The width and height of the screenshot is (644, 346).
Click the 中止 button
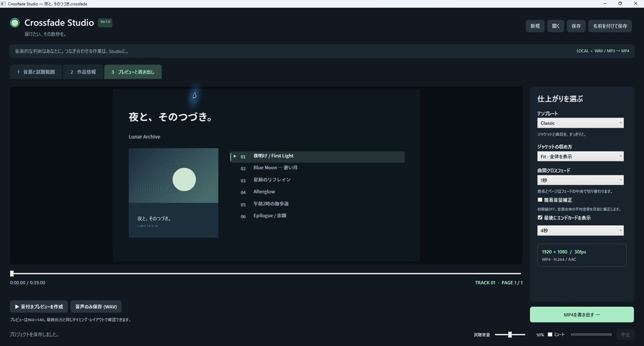(625, 335)
